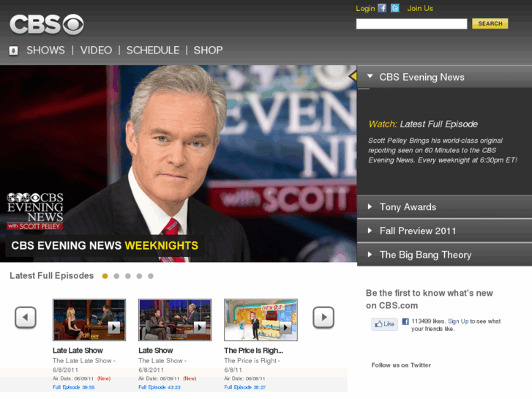The width and height of the screenshot is (532, 399).
Task: Expand the Tony Awards section
Action: point(444,206)
